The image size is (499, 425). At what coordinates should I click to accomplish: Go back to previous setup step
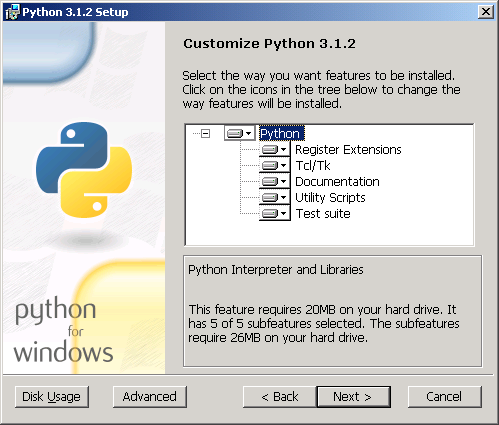[280, 397]
